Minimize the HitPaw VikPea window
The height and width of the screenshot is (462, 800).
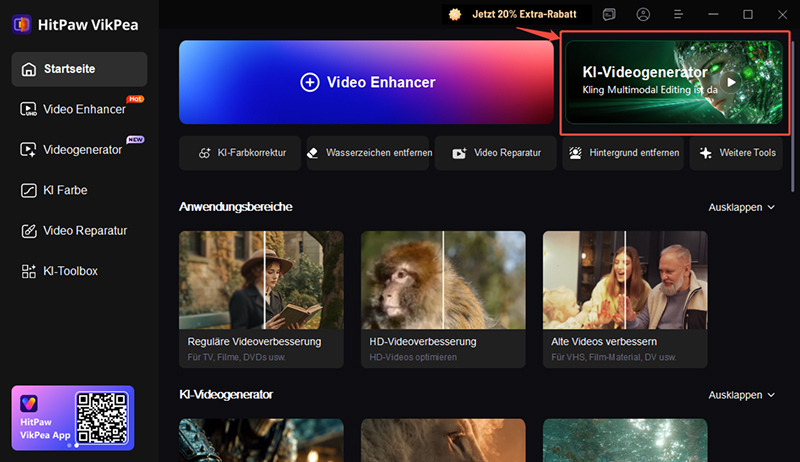coord(713,14)
